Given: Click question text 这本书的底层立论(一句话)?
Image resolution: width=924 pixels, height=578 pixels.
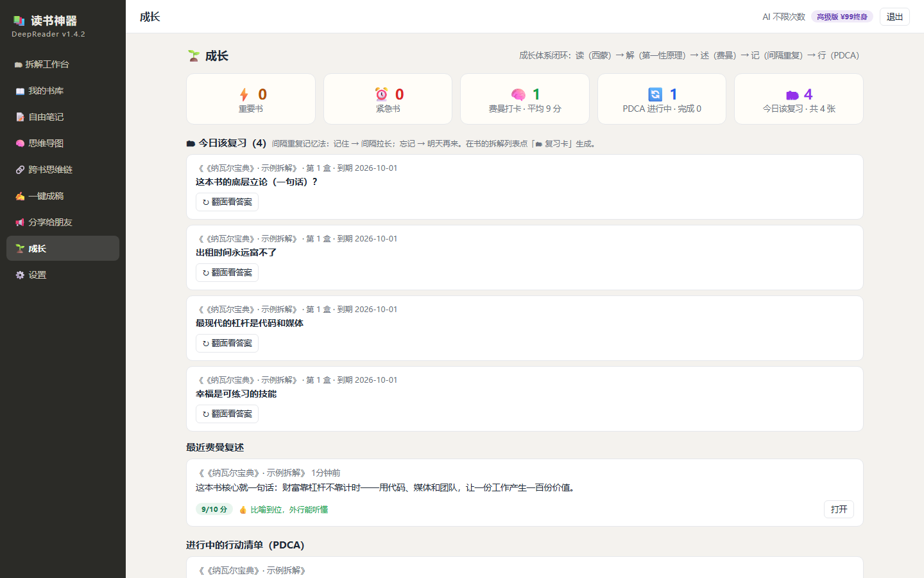Looking at the screenshot, I should (257, 182).
